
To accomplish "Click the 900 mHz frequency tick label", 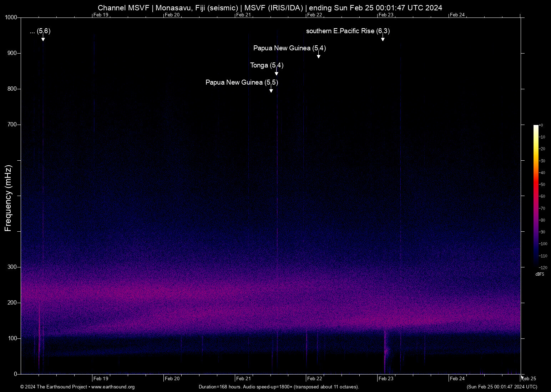I will pyautogui.click(x=12, y=53).
